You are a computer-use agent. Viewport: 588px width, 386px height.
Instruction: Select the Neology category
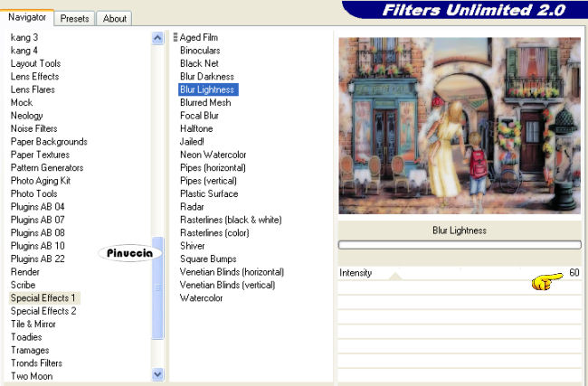coord(26,116)
